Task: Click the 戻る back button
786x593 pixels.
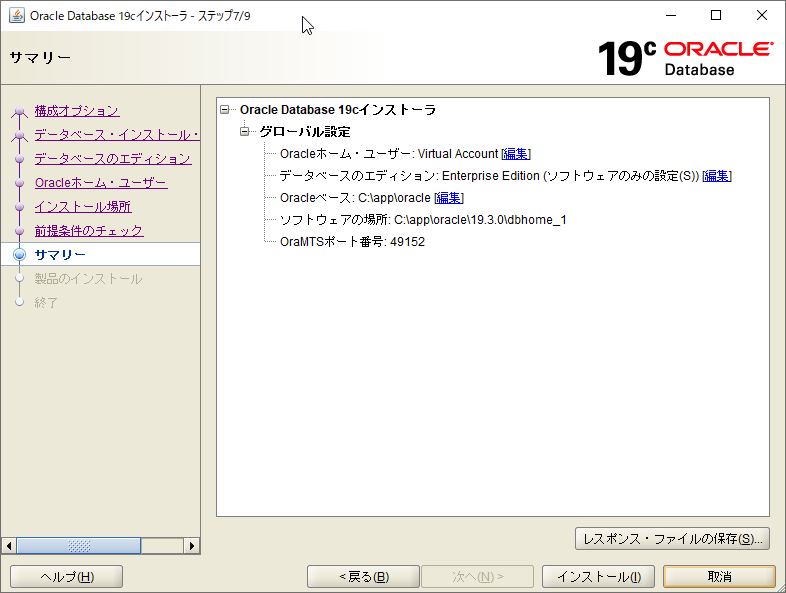Action: click(363, 577)
